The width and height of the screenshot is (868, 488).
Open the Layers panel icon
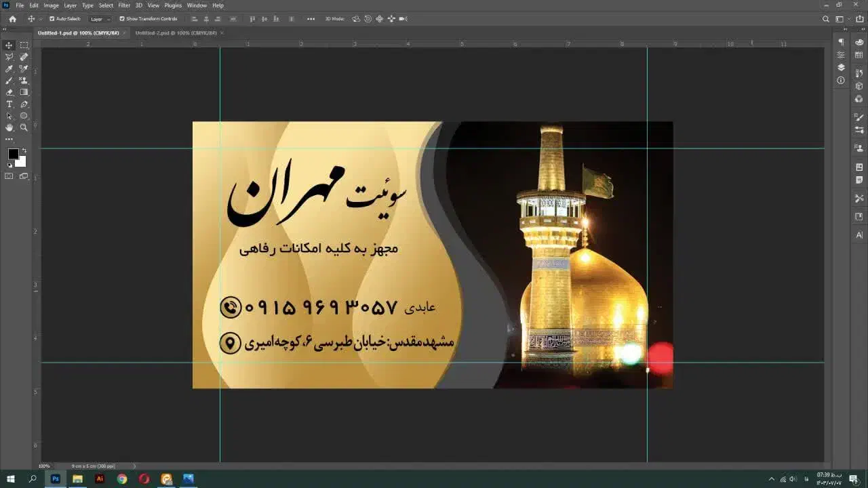(841, 67)
